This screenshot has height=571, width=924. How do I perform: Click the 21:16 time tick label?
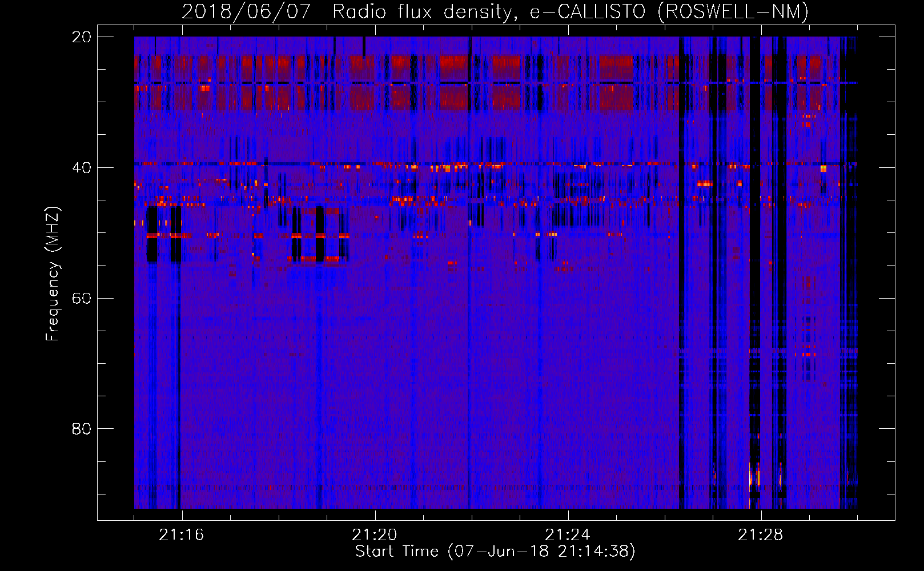tap(182, 535)
